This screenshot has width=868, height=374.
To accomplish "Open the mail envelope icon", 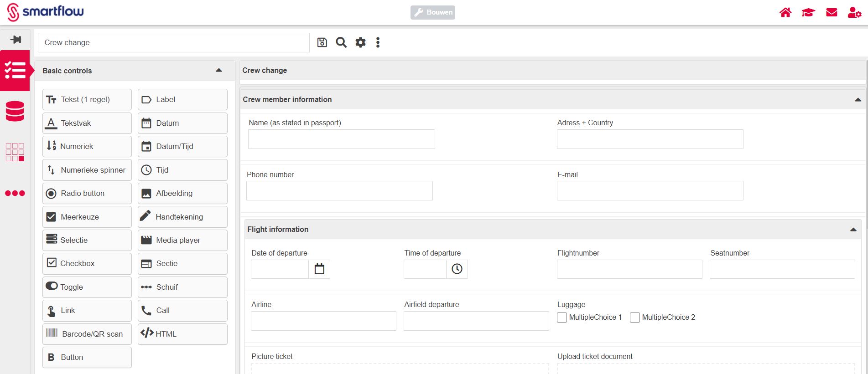I will pyautogui.click(x=832, y=12).
